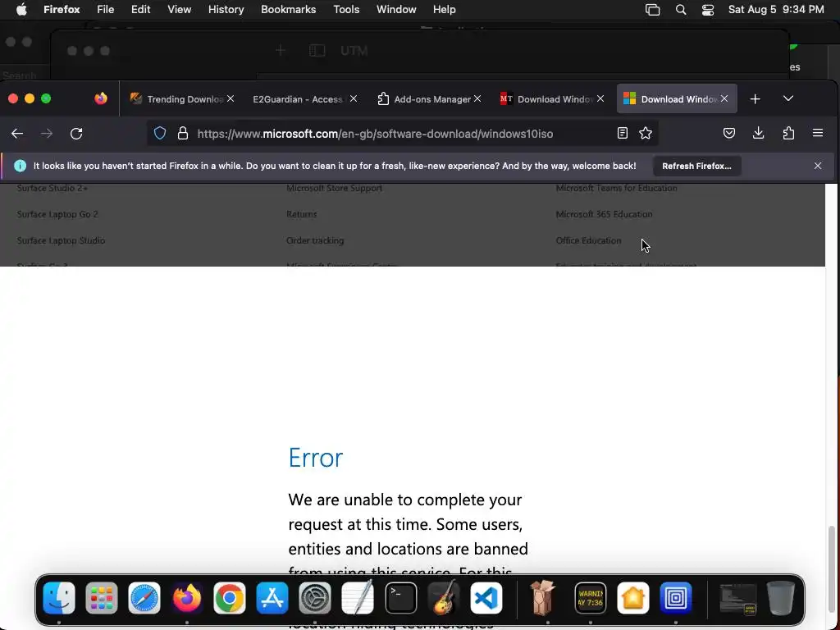Open the Home app from the Dock

click(x=633, y=598)
